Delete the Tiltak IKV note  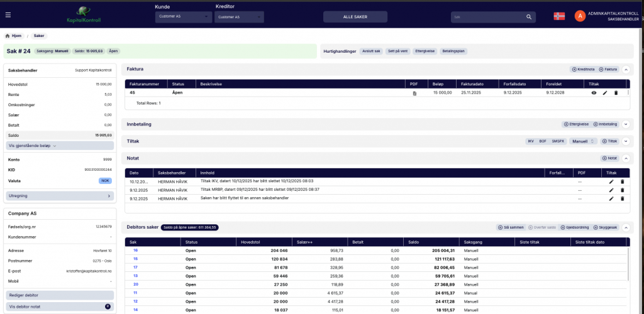(622, 181)
